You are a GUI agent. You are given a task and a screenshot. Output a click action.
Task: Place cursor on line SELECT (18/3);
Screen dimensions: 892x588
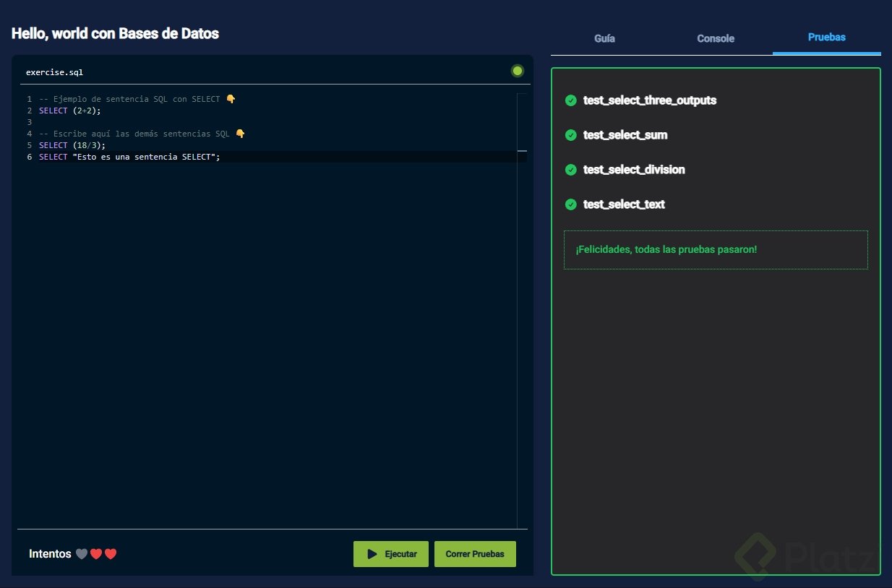pos(72,145)
